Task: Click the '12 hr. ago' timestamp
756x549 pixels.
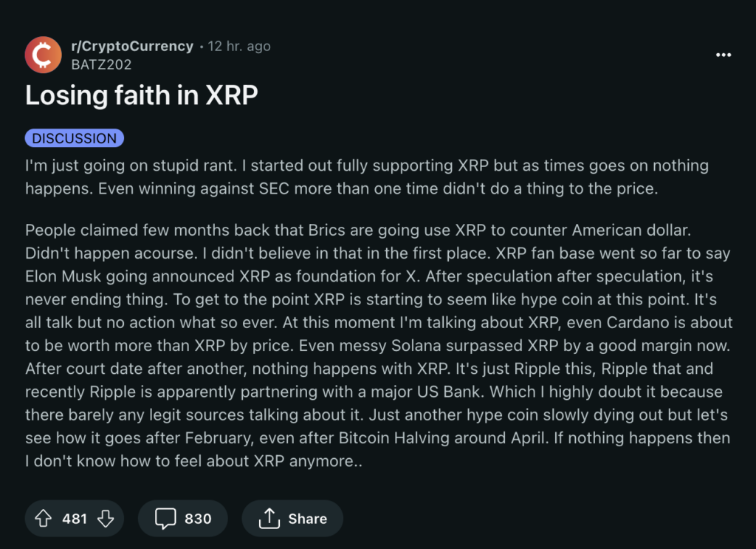Action: 239,47
